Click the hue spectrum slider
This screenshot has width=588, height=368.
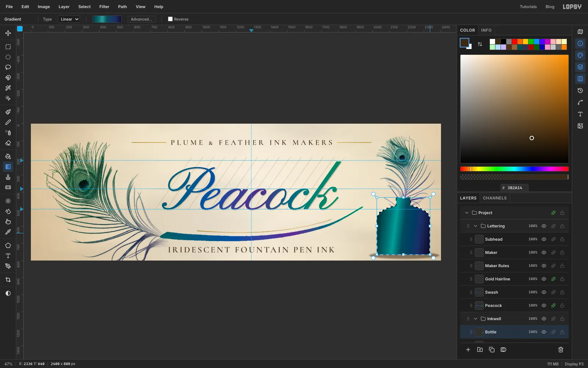(514, 169)
